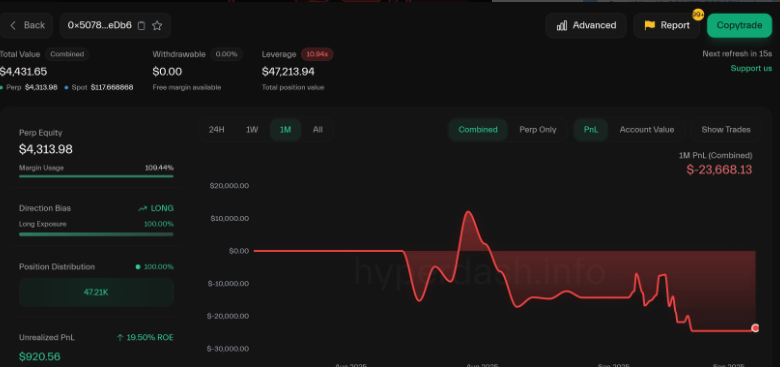Click the LONG trend arrow icon
The width and height of the screenshot is (780, 367).
click(x=143, y=208)
